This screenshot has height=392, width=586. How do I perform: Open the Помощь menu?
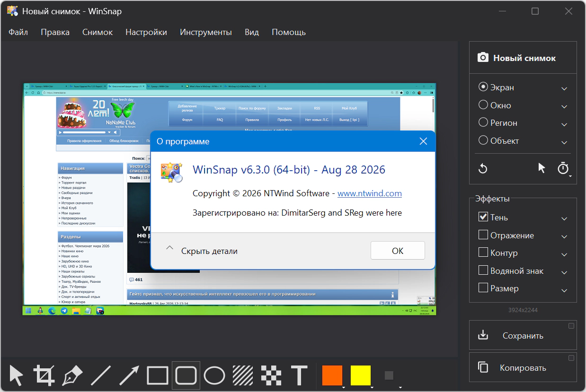pos(289,32)
